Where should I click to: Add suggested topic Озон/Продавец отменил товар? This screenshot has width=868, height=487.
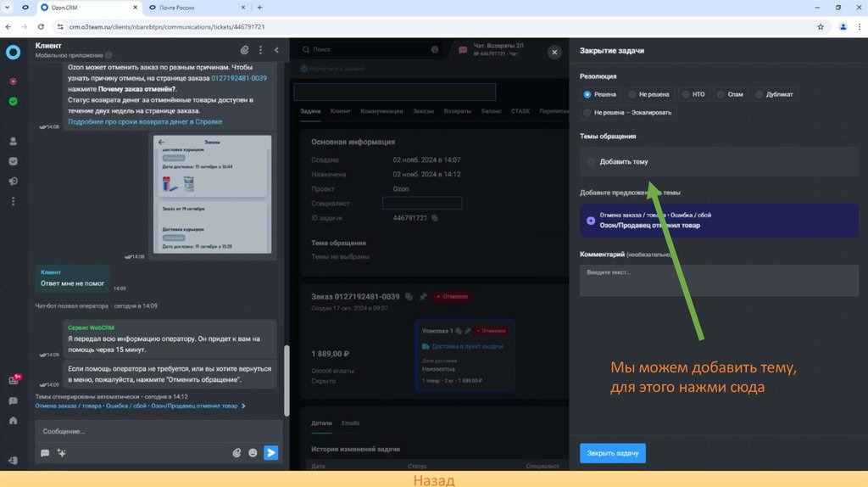[x=719, y=221]
